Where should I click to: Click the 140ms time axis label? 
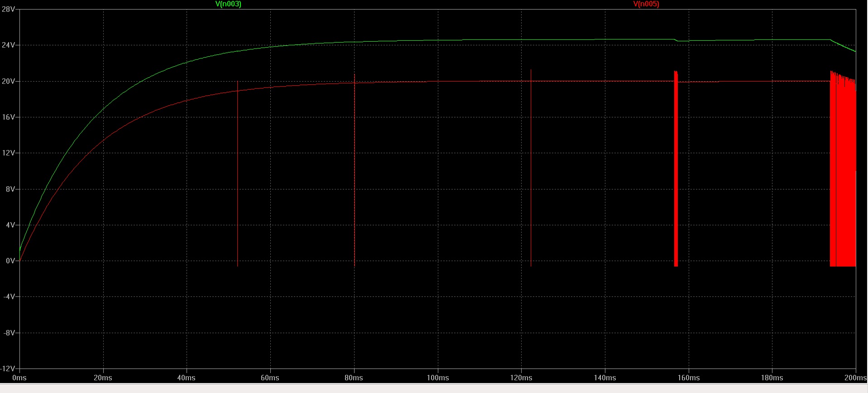[605, 378]
